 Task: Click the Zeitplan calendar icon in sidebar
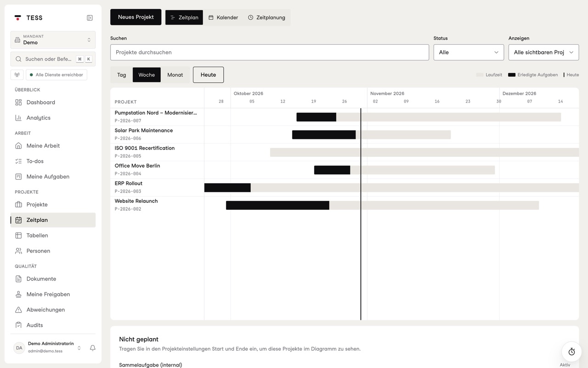18,220
